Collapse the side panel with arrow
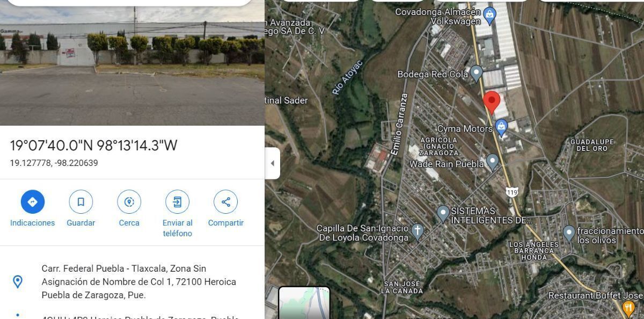This screenshot has width=644, height=319. 272,163
